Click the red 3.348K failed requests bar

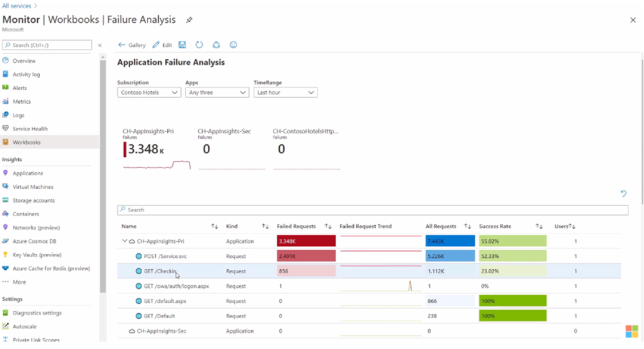(x=306, y=241)
